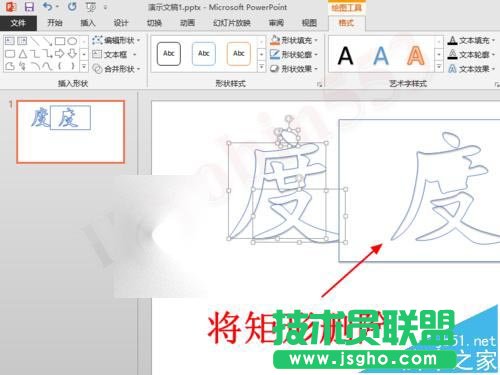Switch to the 视图 (View) tab

click(309, 23)
